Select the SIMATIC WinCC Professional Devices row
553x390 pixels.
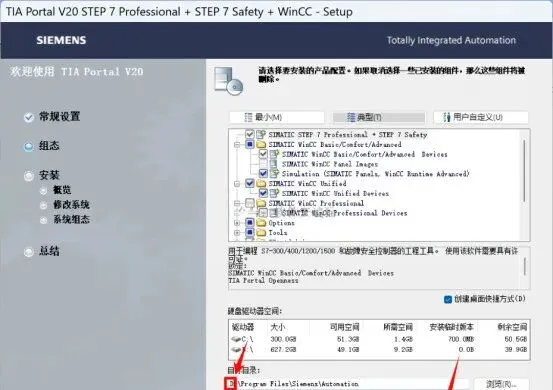344,213
